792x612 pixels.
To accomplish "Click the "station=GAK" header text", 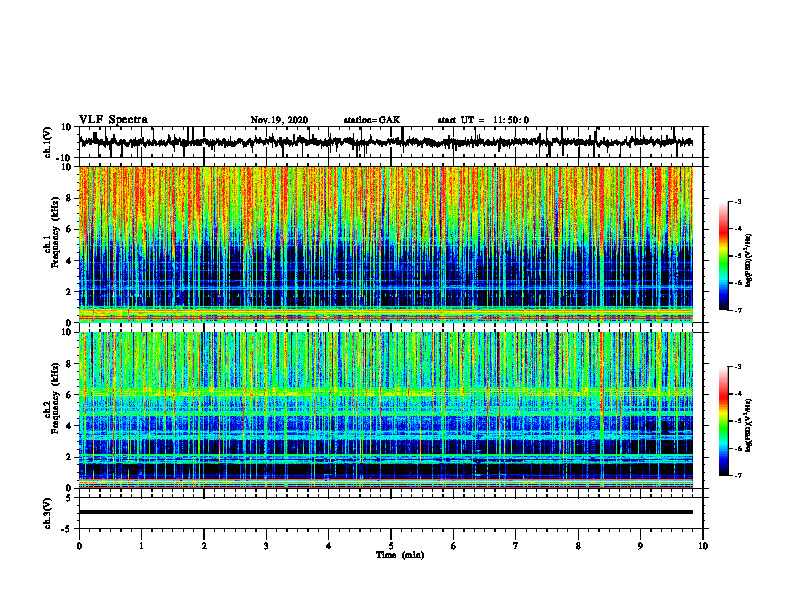I will click(x=372, y=120).
